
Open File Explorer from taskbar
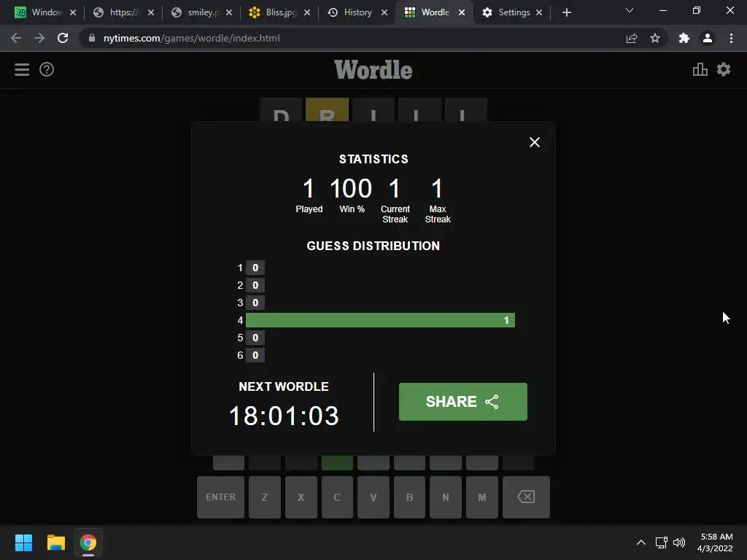coord(55,542)
